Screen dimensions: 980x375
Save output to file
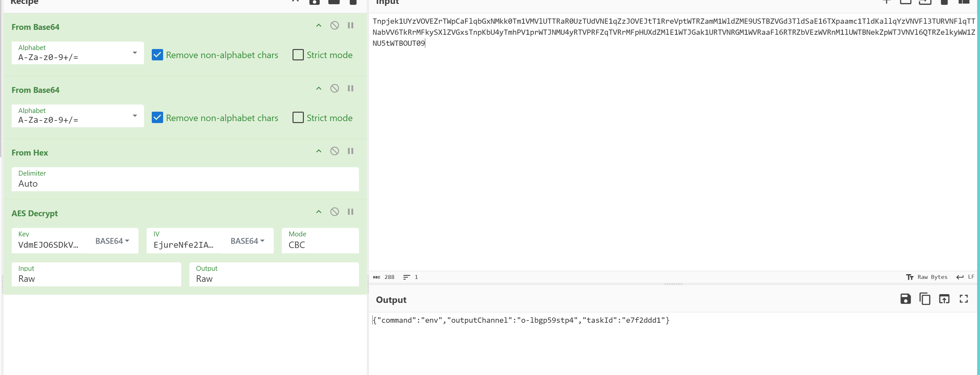pos(905,299)
